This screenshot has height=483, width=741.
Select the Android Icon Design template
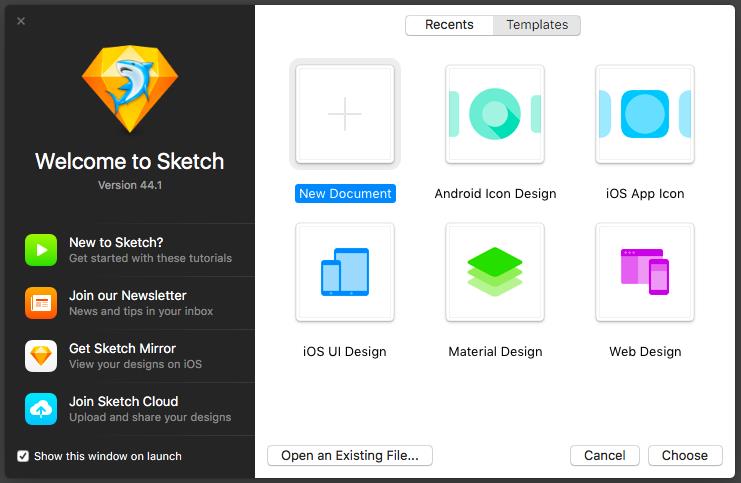tap(495, 114)
